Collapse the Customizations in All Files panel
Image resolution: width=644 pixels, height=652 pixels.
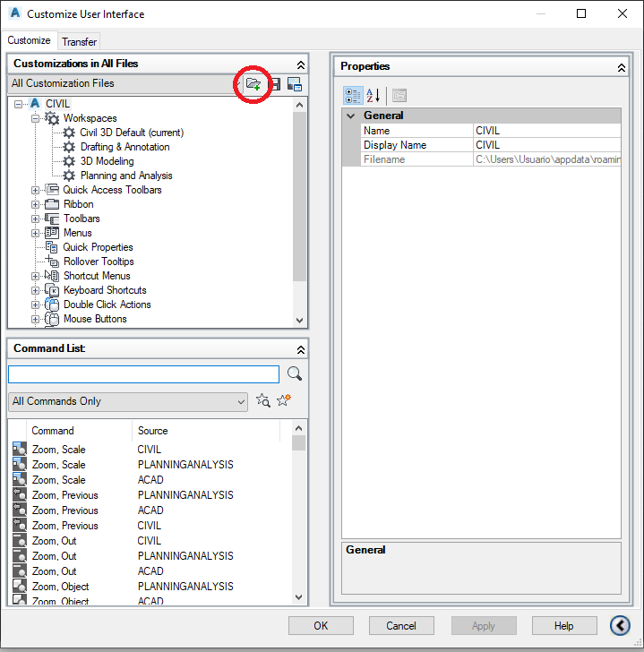click(x=301, y=64)
